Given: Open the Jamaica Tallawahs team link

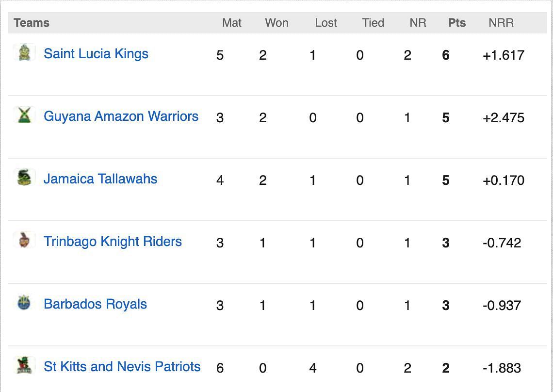Looking at the screenshot, I should pyautogui.click(x=100, y=179).
